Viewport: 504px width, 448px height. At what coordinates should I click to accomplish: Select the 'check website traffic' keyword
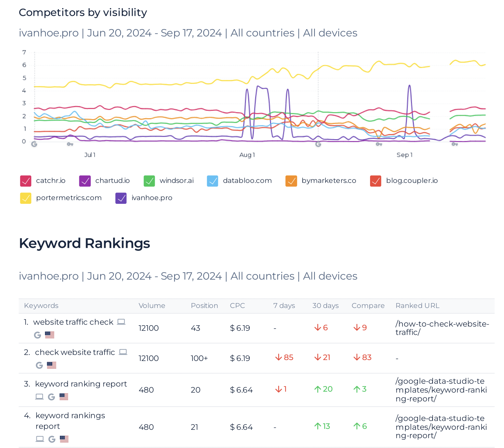[x=75, y=352]
